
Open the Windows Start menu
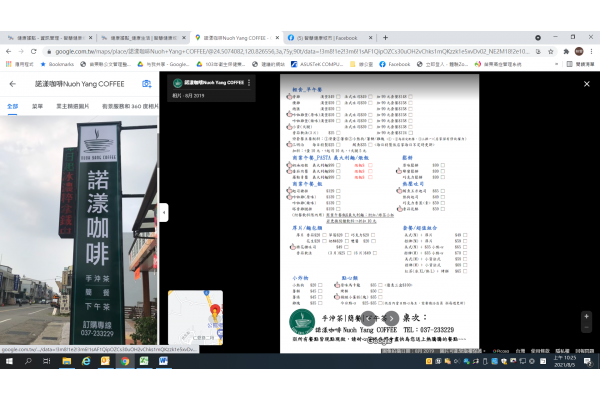(x=9, y=361)
